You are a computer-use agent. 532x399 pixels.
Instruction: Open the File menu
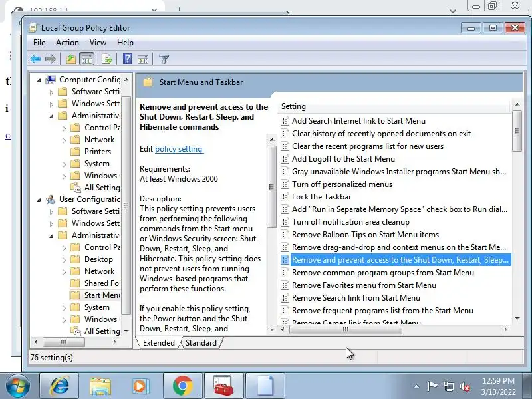(39, 43)
